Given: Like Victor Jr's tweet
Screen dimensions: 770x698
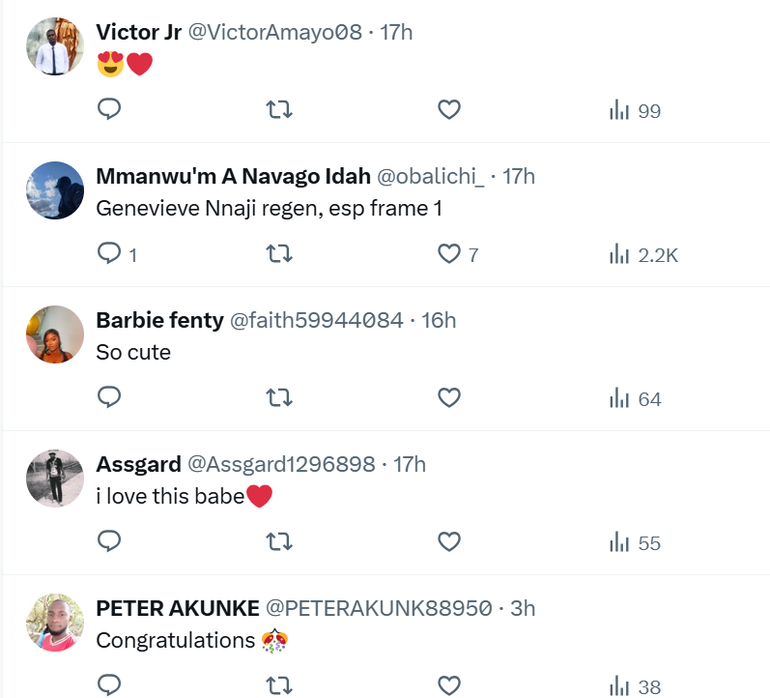Looking at the screenshot, I should coord(450,110).
